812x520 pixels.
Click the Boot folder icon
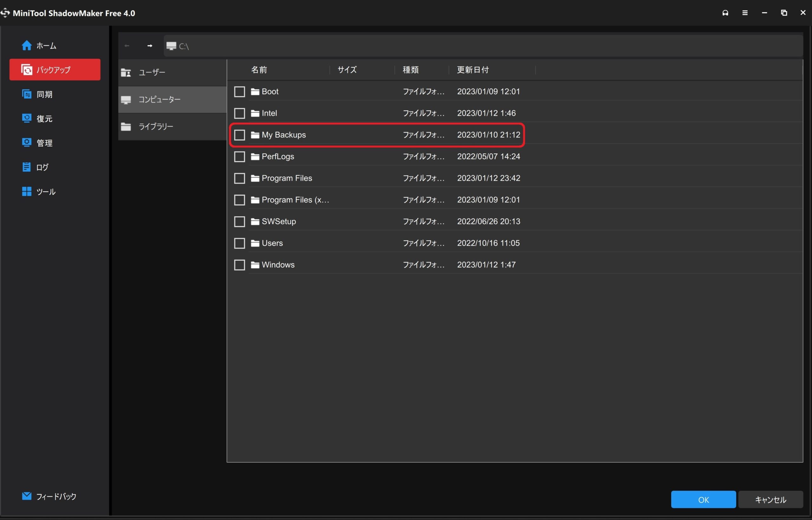(255, 92)
